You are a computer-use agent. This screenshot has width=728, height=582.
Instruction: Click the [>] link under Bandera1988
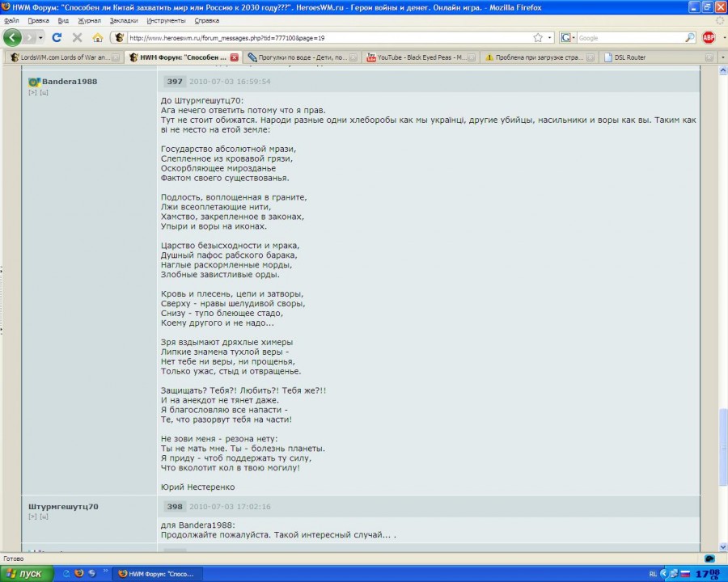coord(32,92)
